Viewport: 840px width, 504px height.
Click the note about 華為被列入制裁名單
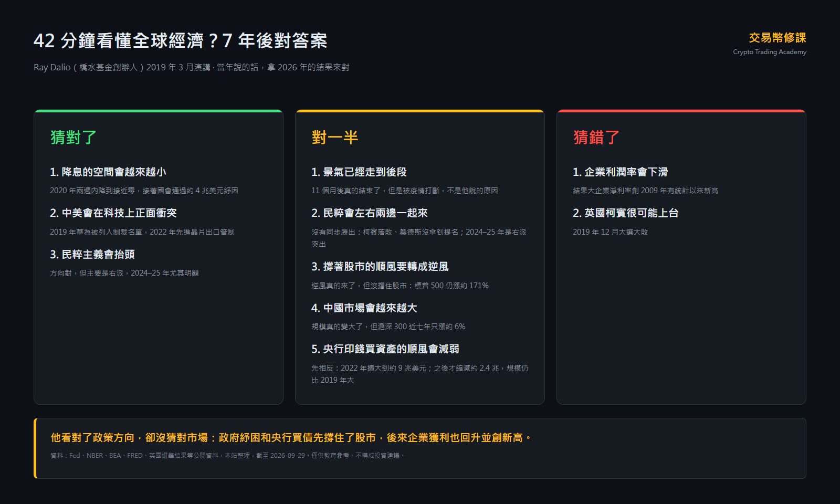(x=142, y=232)
